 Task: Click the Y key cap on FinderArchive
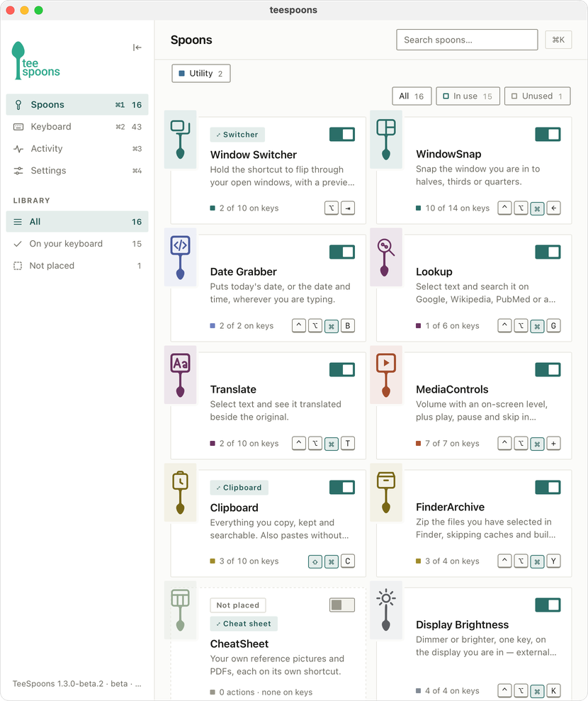coord(553,561)
